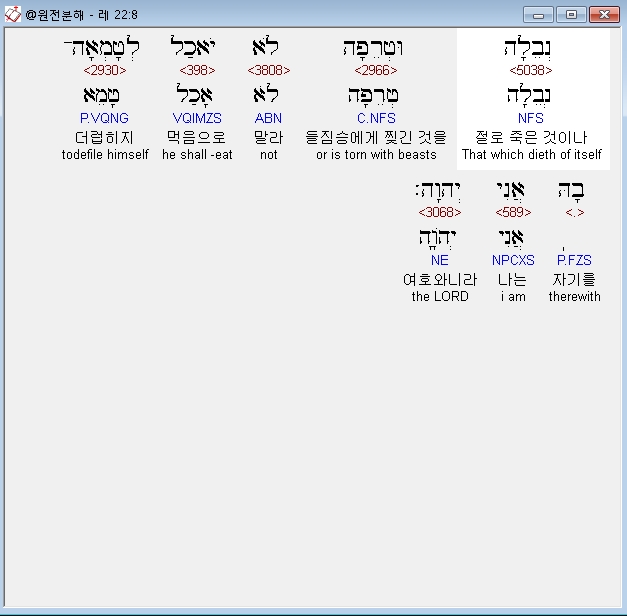Image resolution: width=627 pixels, height=616 pixels.
Task: Click Korean gloss '여호와니라'
Action: (x=440, y=279)
